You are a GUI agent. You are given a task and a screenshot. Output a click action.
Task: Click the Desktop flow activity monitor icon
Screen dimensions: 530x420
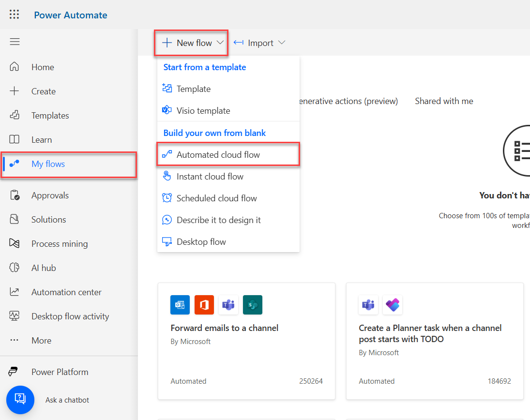click(14, 316)
